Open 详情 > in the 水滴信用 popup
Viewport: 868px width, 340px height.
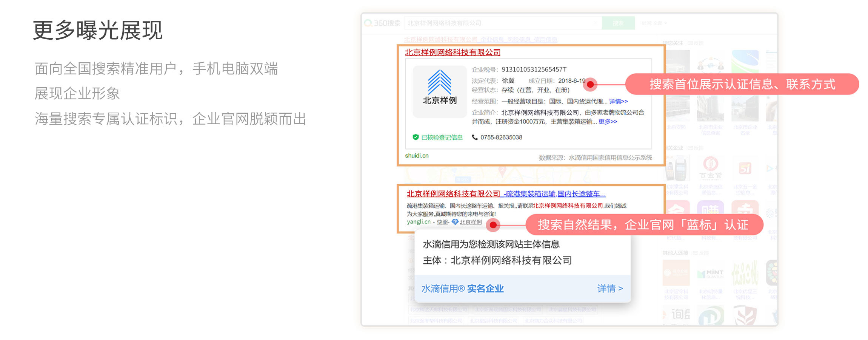609,289
